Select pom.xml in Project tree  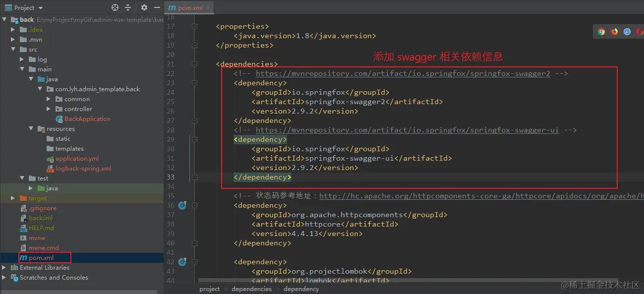tap(41, 258)
